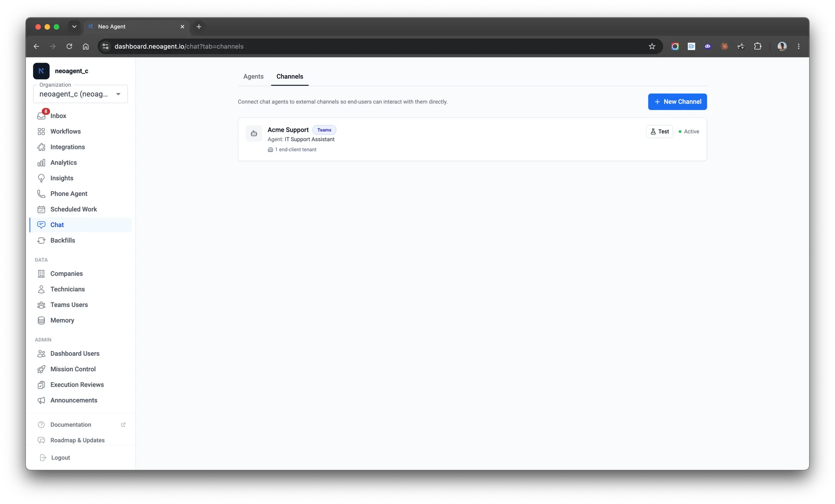Click the "1 end-client tenant" text

click(x=296, y=149)
